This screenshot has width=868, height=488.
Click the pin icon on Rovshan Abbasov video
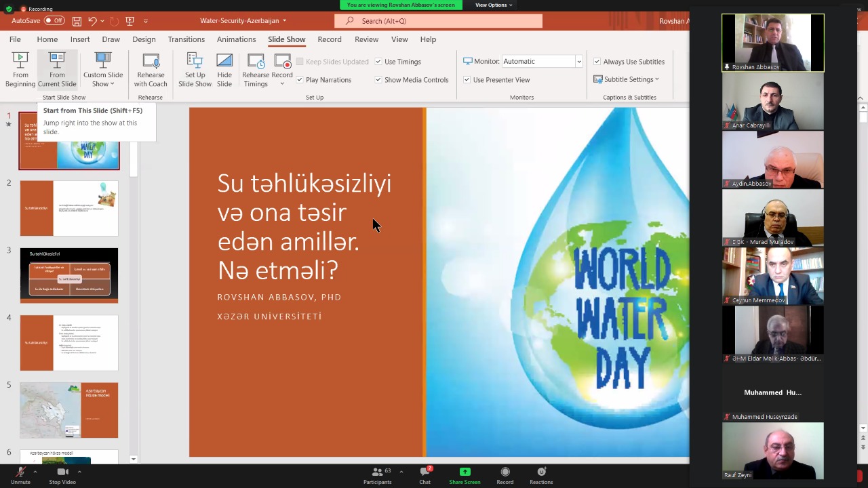click(x=727, y=67)
